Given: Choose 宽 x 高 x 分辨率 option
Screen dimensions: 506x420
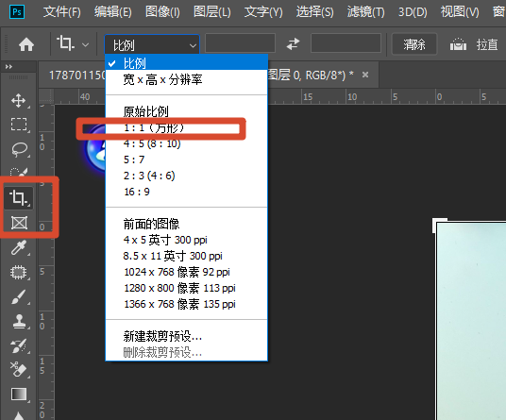Looking at the screenshot, I should point(187,79).
